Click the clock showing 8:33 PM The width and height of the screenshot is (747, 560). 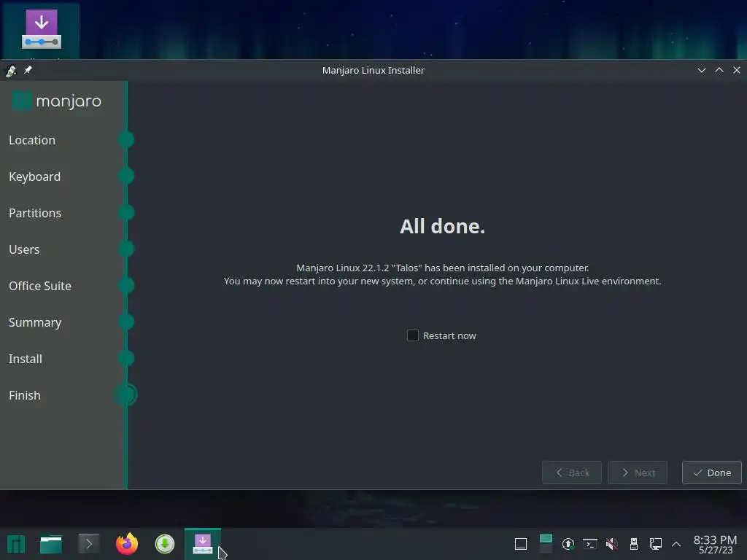(715, 544)
